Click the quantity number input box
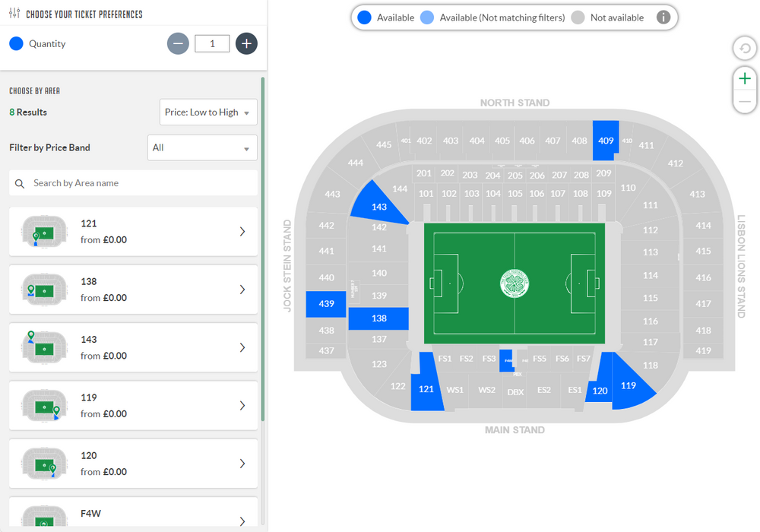 (x=212, y=43)
